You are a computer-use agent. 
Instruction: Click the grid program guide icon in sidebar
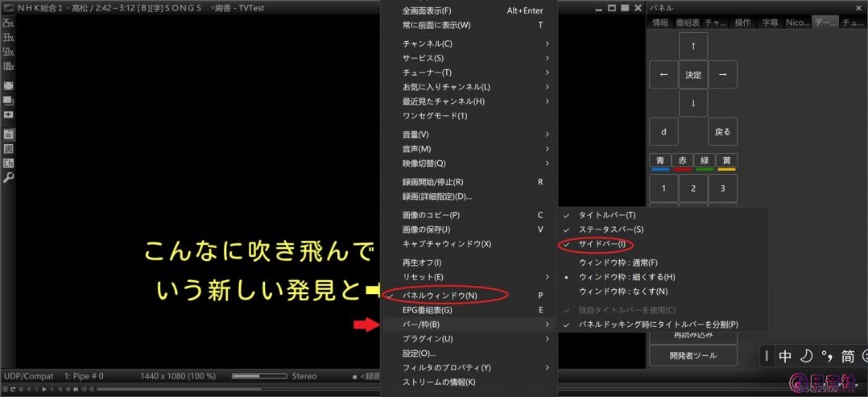8,149
